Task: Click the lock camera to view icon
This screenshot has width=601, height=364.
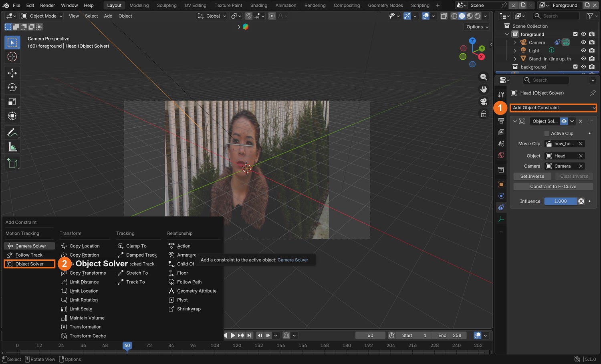Action: [484, 114]
